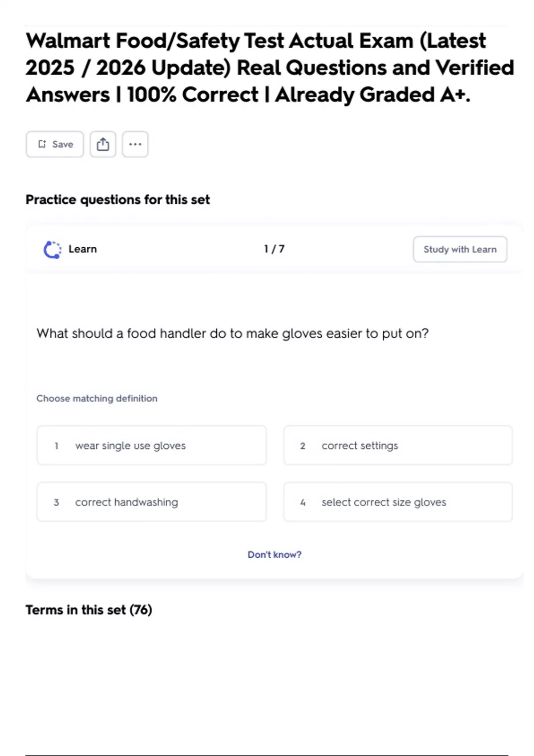Choose 'correct handwashing' option

tap(151, 502)
